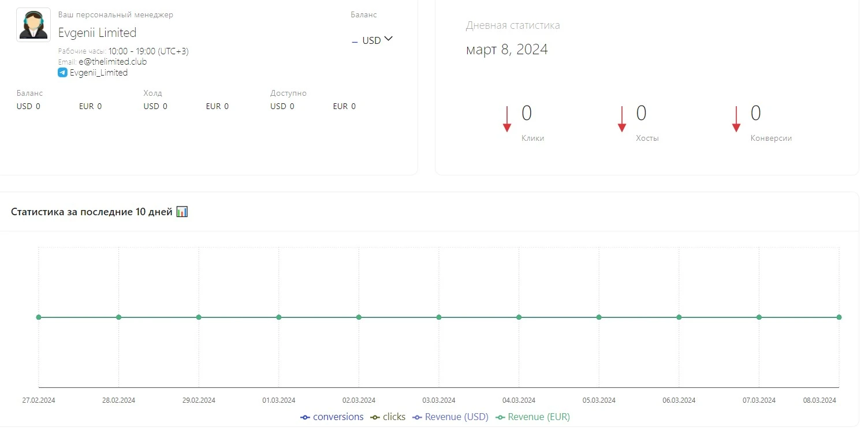Image resolution: width=868 pixels, height=442 pixels.
Task: Click the personal manager avatar image
Action: 33,25
